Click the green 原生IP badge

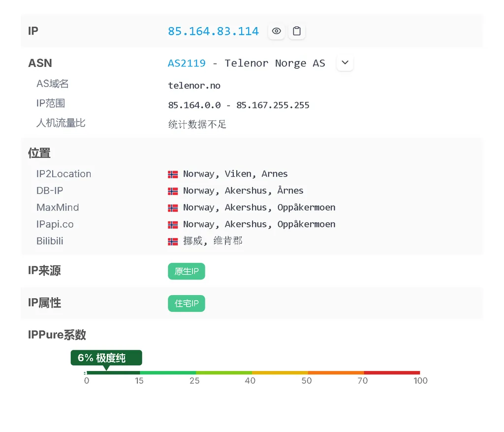point(186,271)
